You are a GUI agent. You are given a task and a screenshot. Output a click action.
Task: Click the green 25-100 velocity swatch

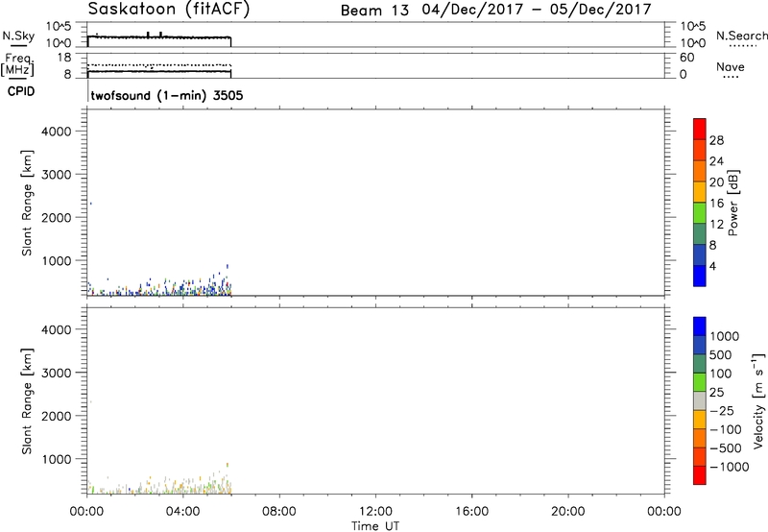click(x=700, y=382)
